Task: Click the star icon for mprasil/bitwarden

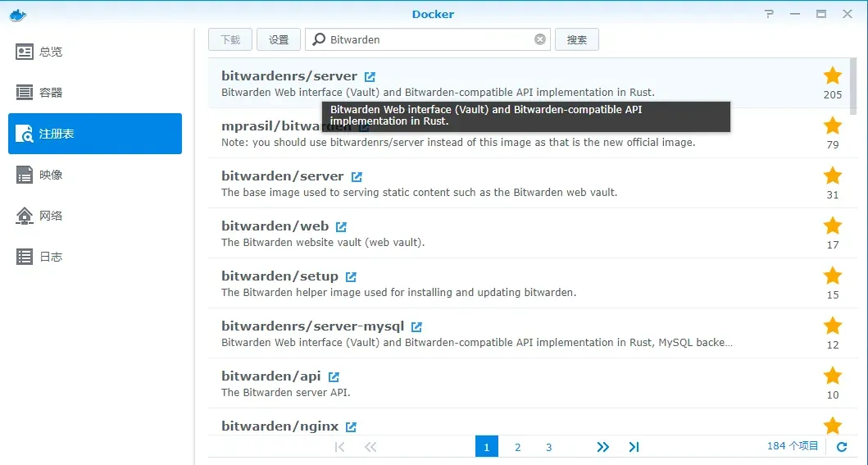Action: click(833, 125)
